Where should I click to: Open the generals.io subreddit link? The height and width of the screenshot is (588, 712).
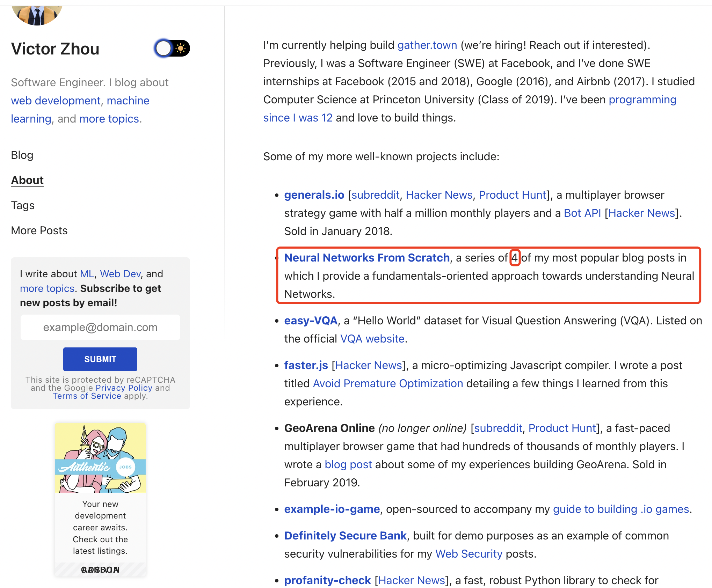(376, 195)
